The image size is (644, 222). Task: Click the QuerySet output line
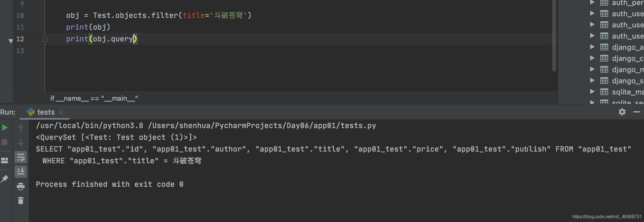(x=116, y=137)
